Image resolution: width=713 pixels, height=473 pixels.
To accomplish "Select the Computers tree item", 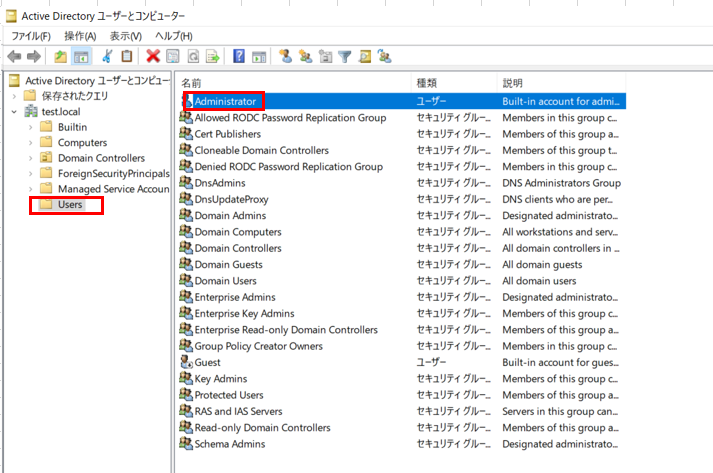I will coord(82,143).
